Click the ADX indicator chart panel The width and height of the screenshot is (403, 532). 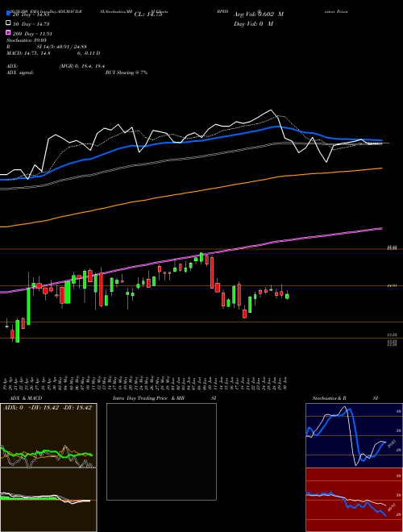pyautogui.click(x=48, y=435)
